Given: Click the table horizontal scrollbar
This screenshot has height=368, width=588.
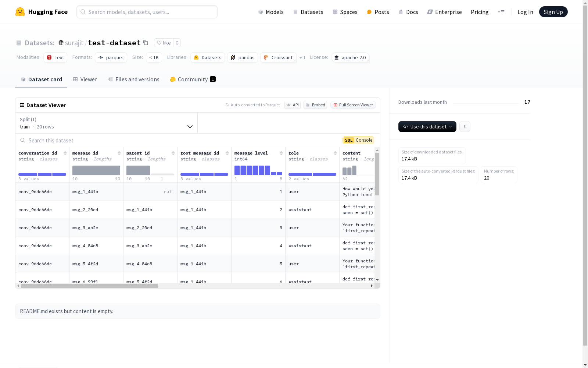Looking at the screenshot, I should point(89,286).
